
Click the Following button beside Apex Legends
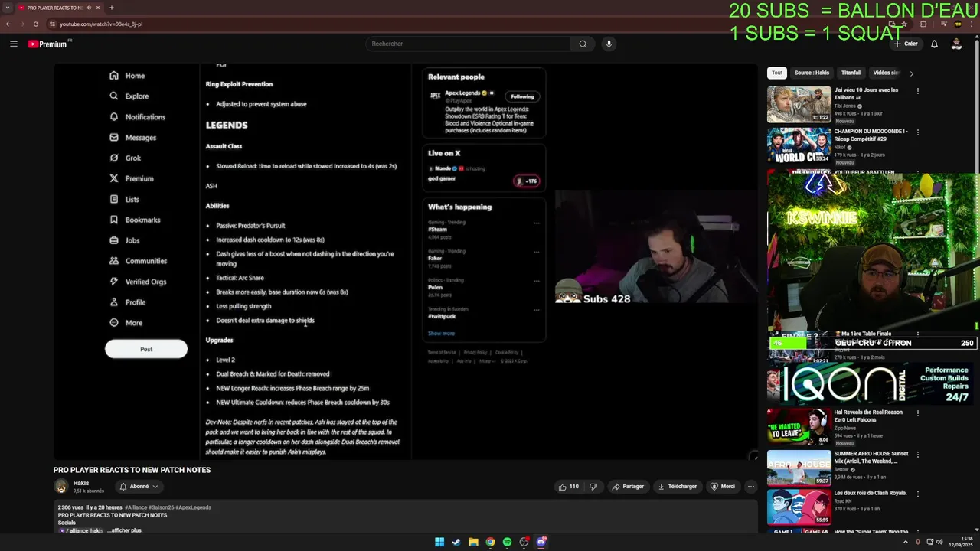pos(522,96)
